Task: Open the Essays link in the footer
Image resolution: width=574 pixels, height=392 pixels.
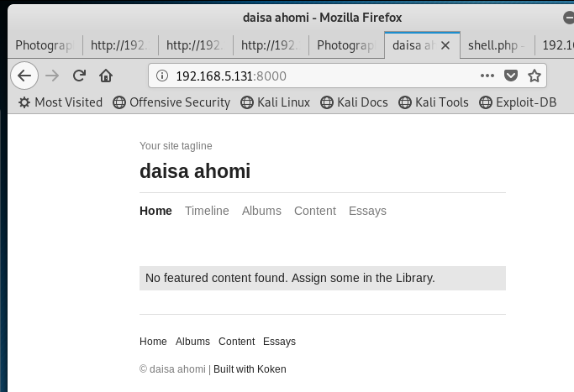Action: [x=279, y=342]
